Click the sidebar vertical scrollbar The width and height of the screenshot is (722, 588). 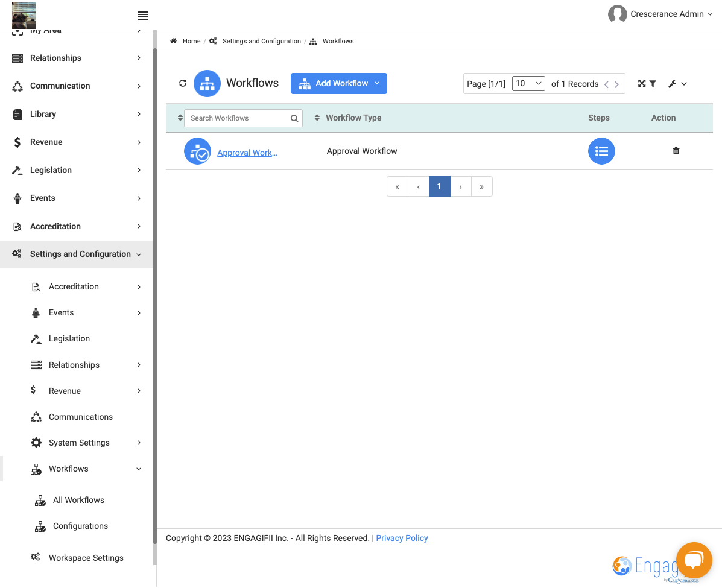(x=154, y=295)
